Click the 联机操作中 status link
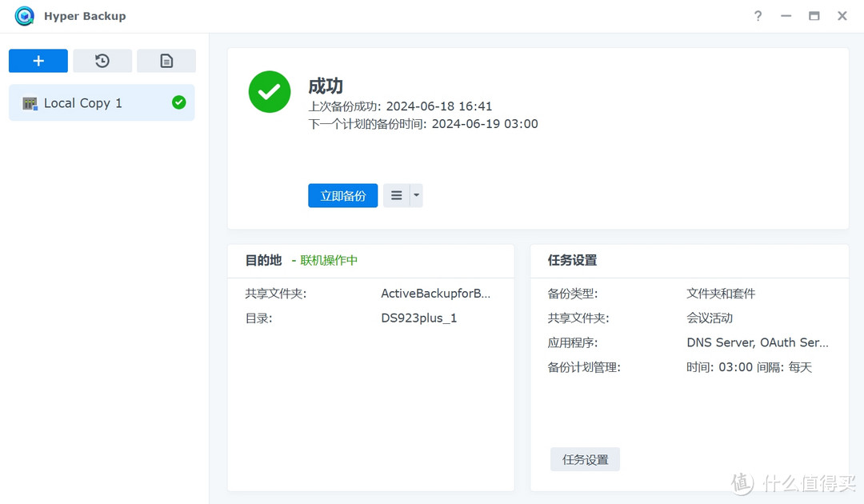Screen dimensions: 864x504 click(328, 260)
